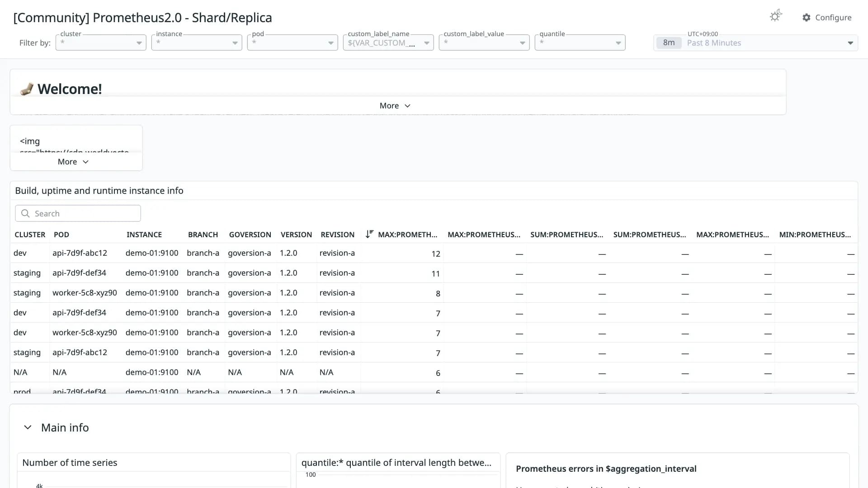Click the value 11 in the second row

[436, 274]
